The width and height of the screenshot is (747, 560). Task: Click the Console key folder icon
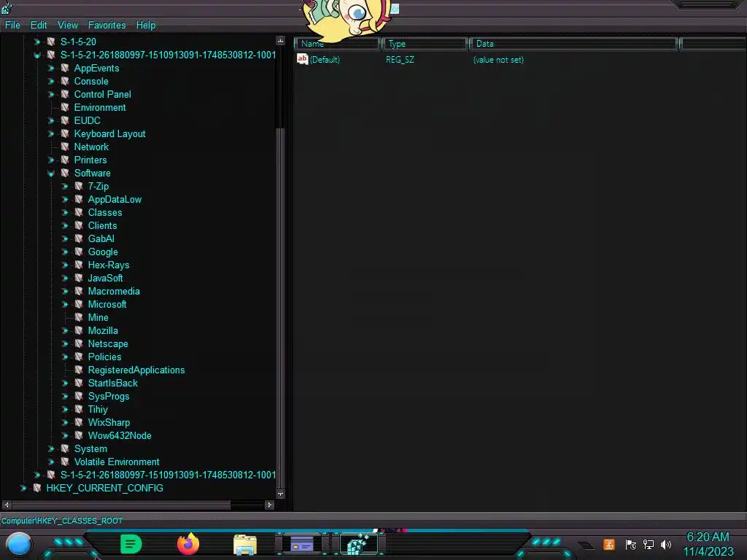pos(65,81)
